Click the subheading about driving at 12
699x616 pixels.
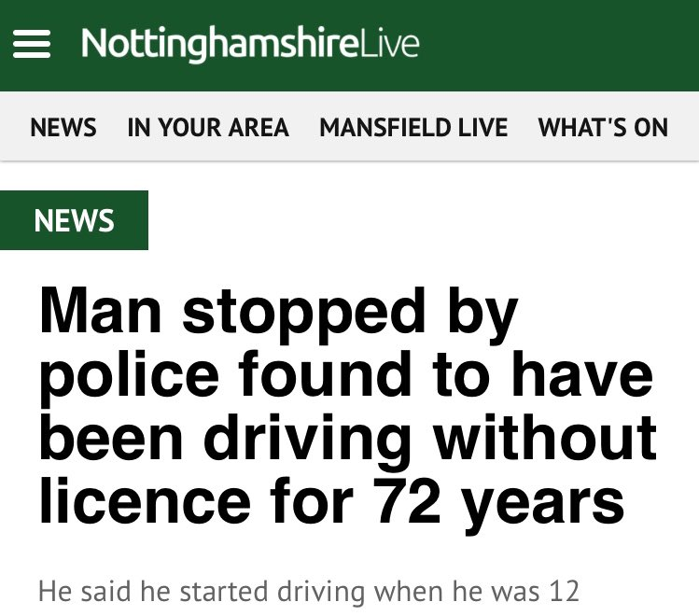(308, 592)
